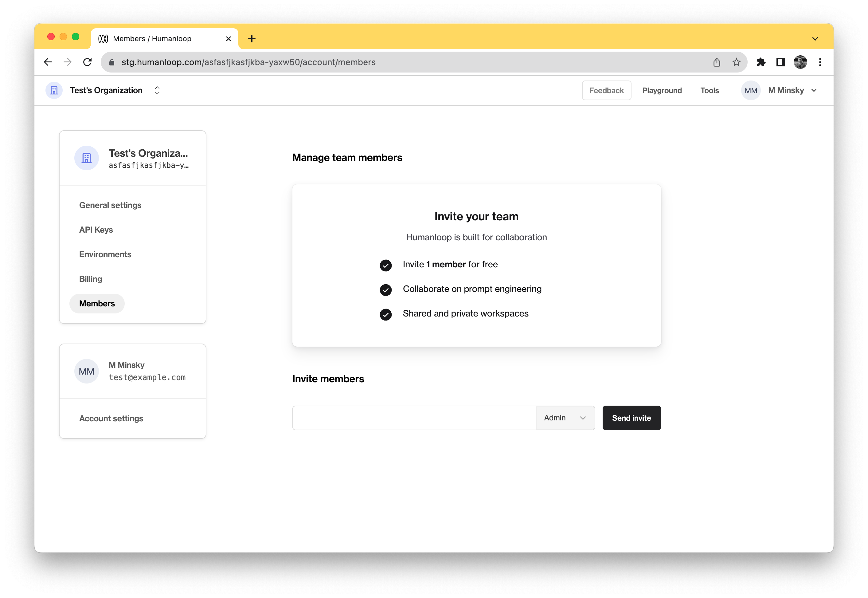Click the organization avatar in the sidebar card
The image size is (868, 598).
point(87,158)
